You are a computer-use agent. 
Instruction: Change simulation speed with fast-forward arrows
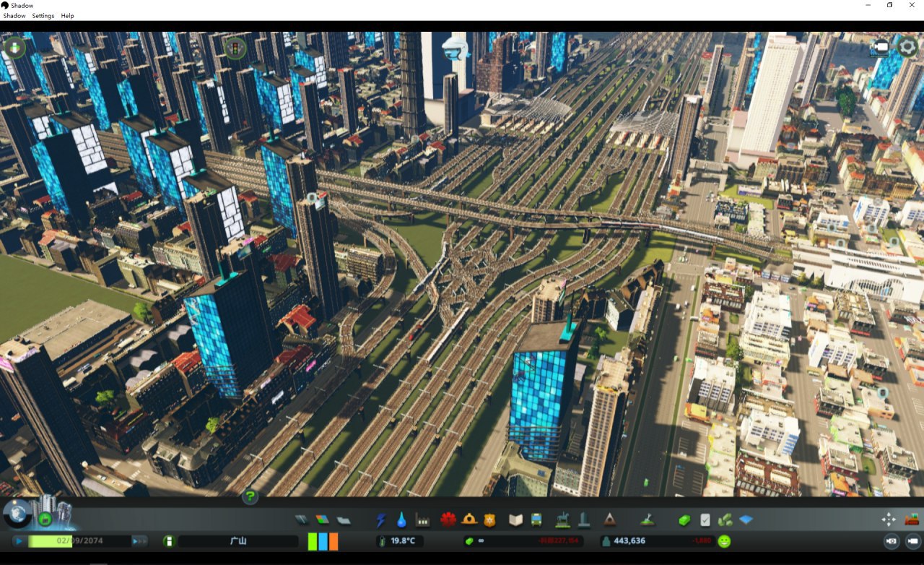click(x=139, y=540)
